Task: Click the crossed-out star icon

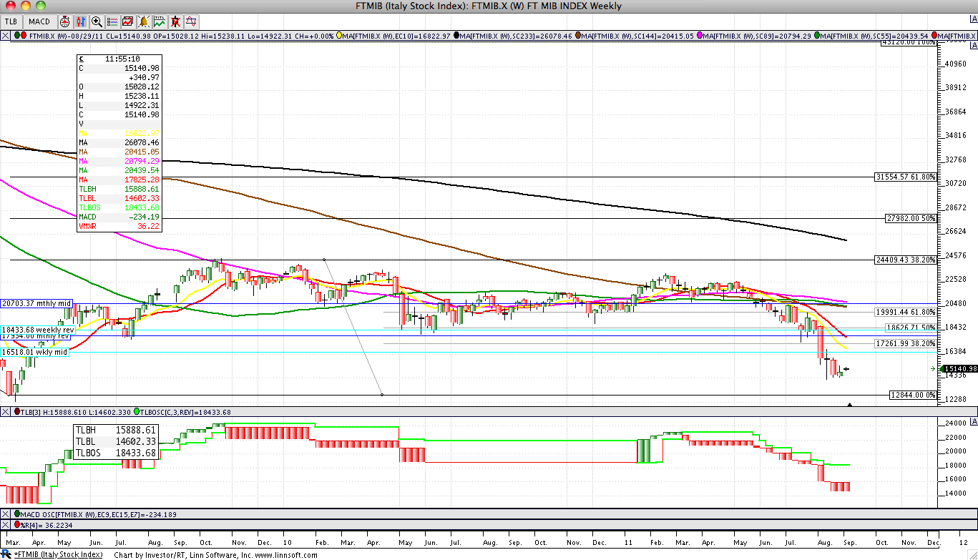Action: (x=175, y=21)
